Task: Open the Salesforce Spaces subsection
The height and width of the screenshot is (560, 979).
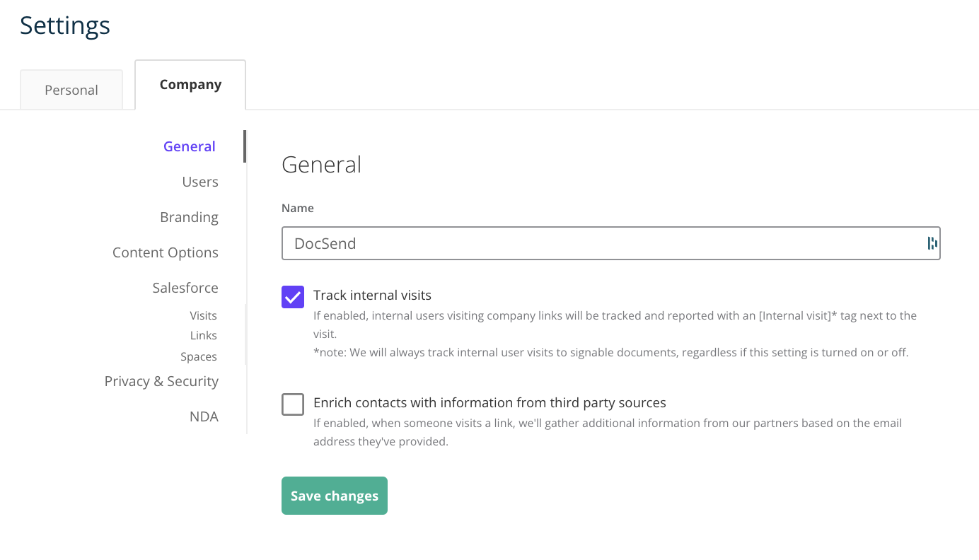Action: coord(199,356)
